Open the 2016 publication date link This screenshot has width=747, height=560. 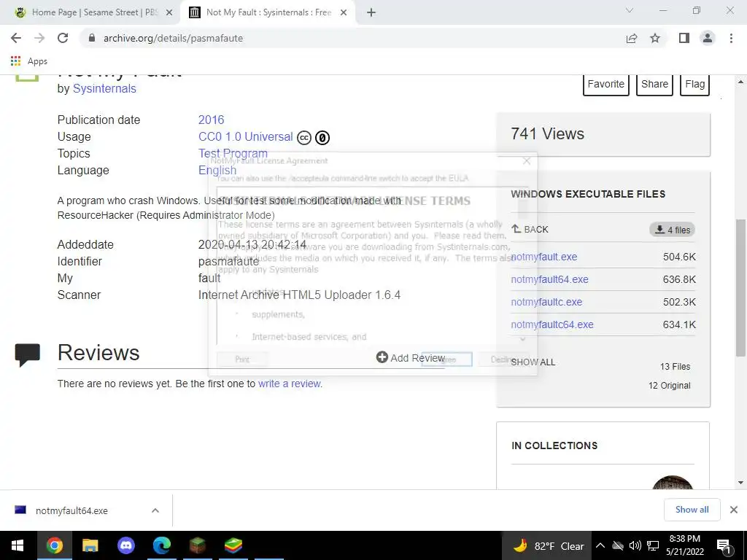click(x=211, y=120)
